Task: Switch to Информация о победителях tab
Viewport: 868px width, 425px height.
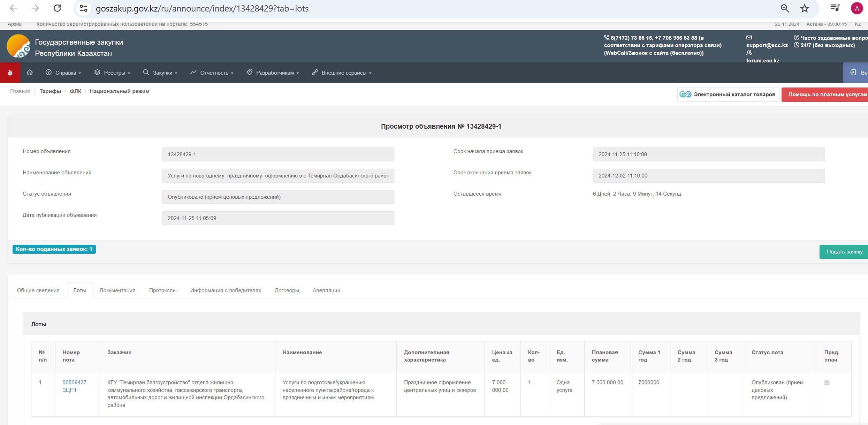Action: click(226, 290)
